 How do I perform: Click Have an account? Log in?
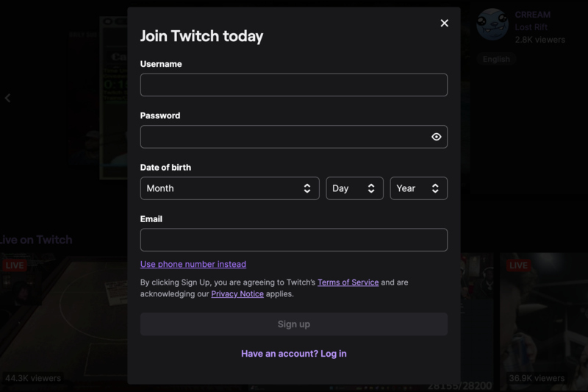(x=293, y=354)
